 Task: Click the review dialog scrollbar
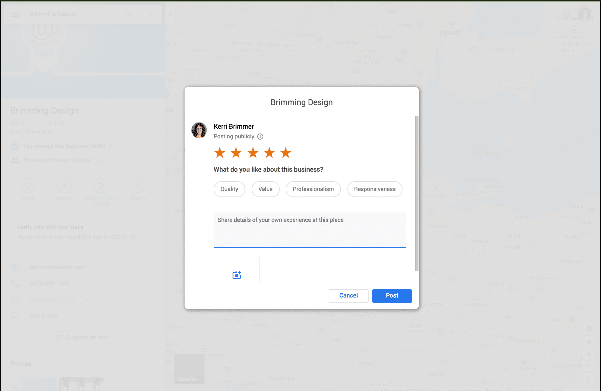417,193
